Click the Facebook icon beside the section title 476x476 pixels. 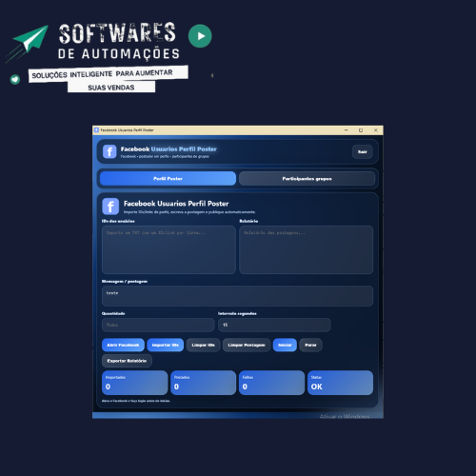point(110,207)
